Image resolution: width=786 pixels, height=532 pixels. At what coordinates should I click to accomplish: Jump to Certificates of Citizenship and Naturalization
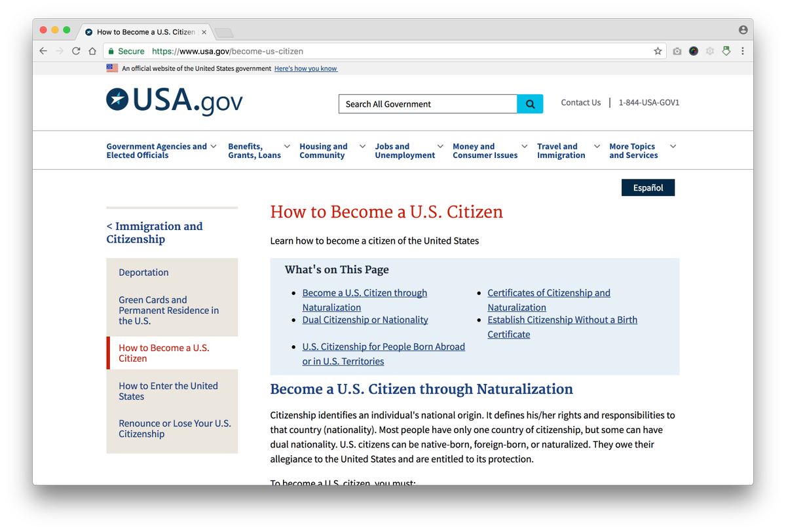tap(549, 300)
